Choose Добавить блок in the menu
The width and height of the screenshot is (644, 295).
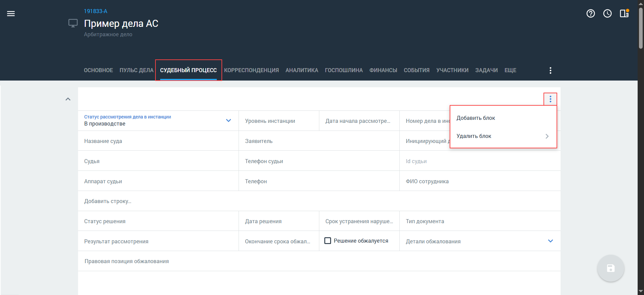[x=503, y=118]
